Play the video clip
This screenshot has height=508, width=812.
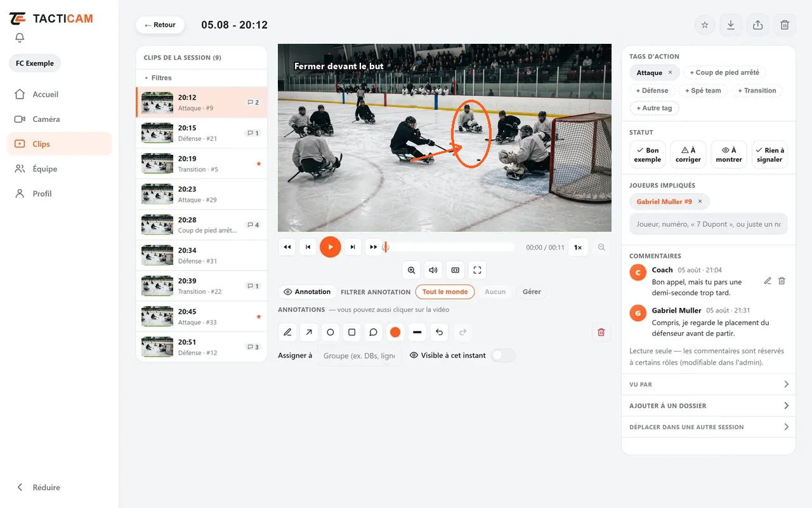(x=331, y=247)
